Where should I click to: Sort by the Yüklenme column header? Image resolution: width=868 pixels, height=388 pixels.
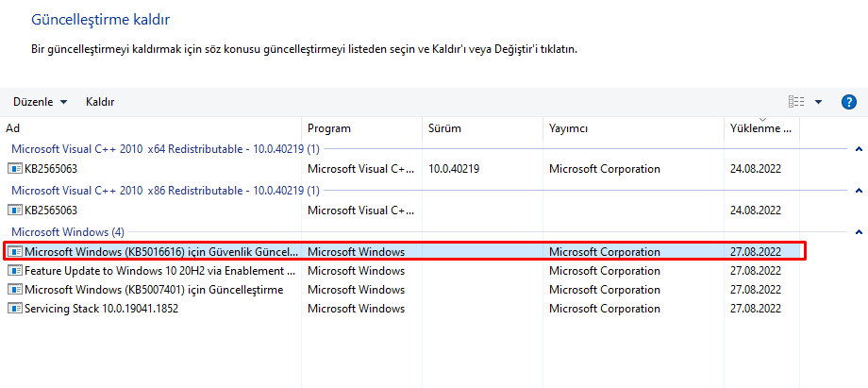point(762,128)
